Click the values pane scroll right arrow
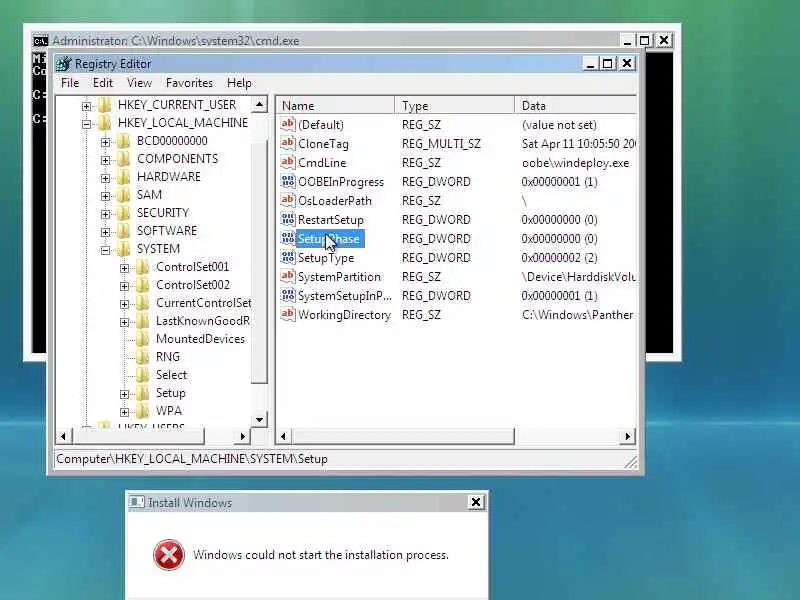This screenshot has height=600, width=800. [x=628, y=436]
